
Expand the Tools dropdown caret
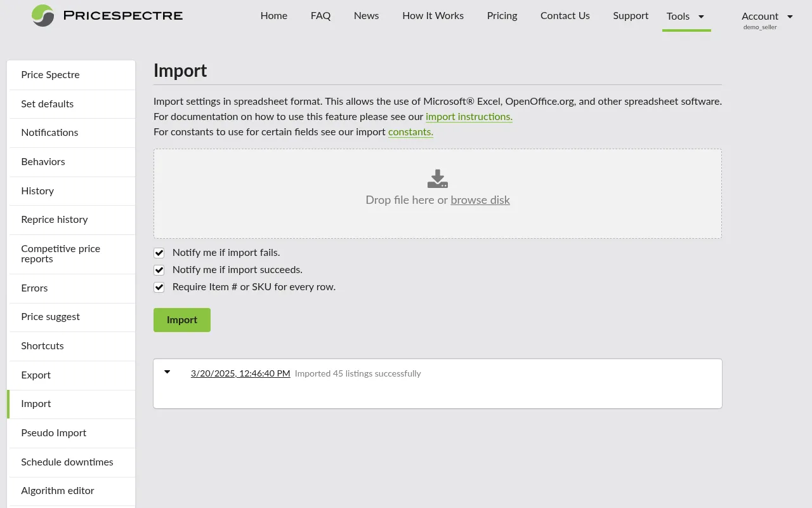click(x=700, y=17)
